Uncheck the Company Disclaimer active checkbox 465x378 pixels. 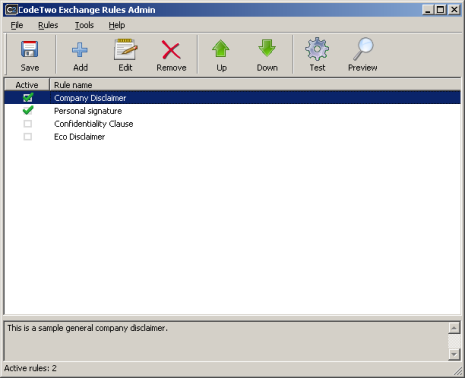click(x=28, y=98)
